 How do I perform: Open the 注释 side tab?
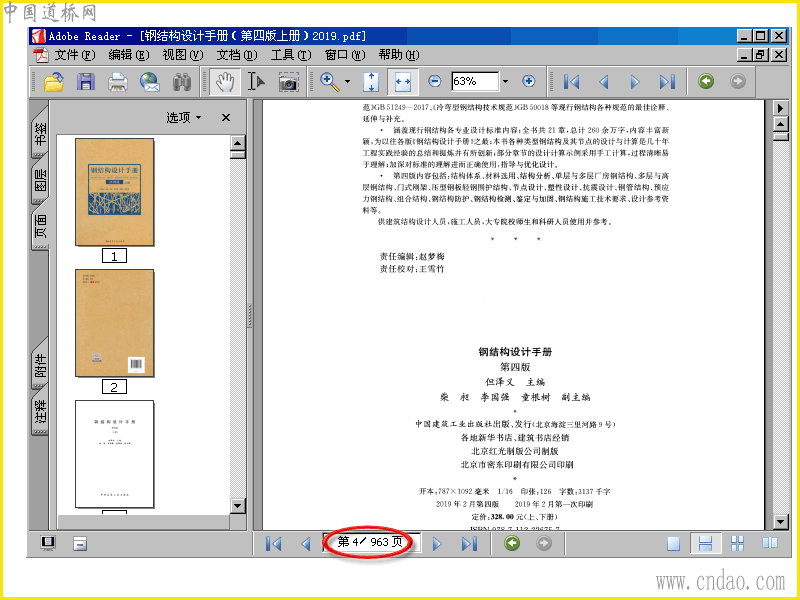(x=40, y=411)
